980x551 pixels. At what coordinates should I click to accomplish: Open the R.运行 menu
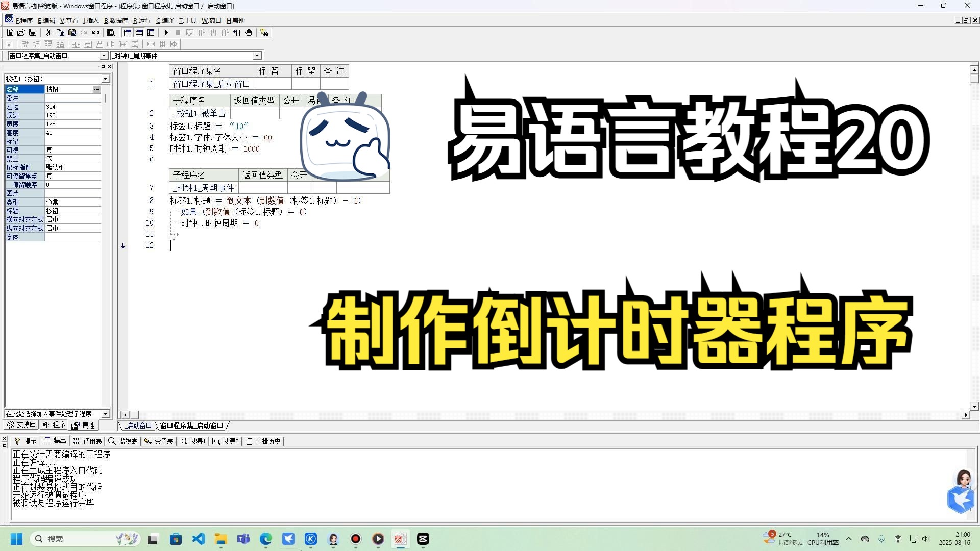(142, 21)
